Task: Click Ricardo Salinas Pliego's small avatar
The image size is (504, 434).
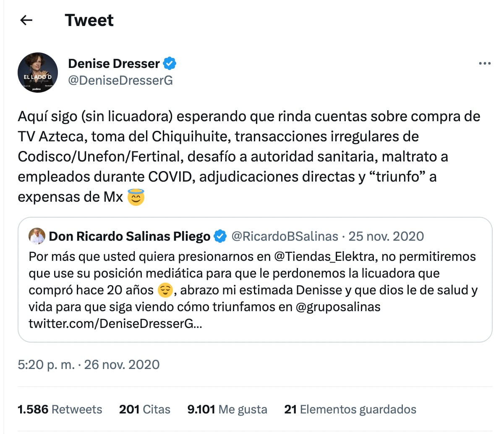Action: pyautogui.click(x=37, y=236)
